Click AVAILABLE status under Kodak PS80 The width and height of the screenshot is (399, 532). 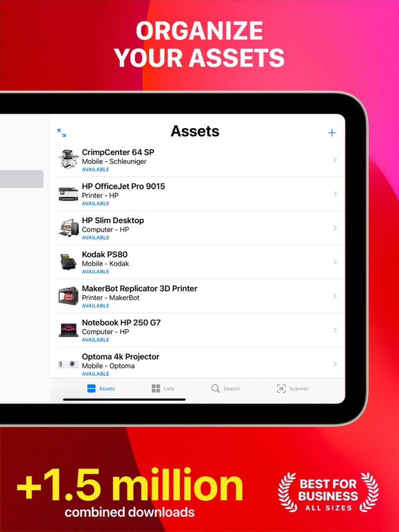[95, 272]
